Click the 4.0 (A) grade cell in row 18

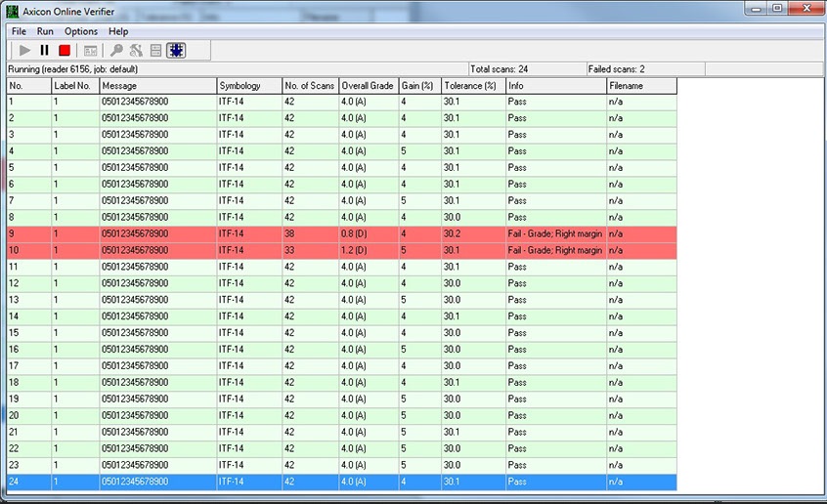pos(369,382)
